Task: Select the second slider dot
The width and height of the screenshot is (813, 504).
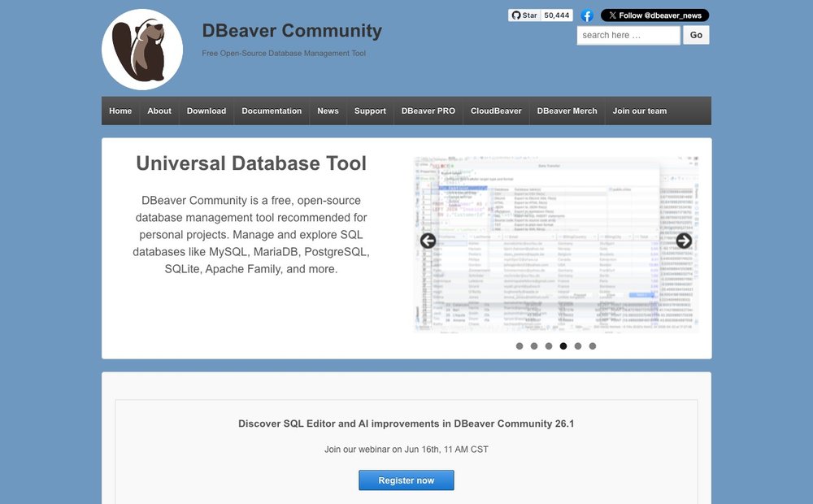Action: [534, 345]
